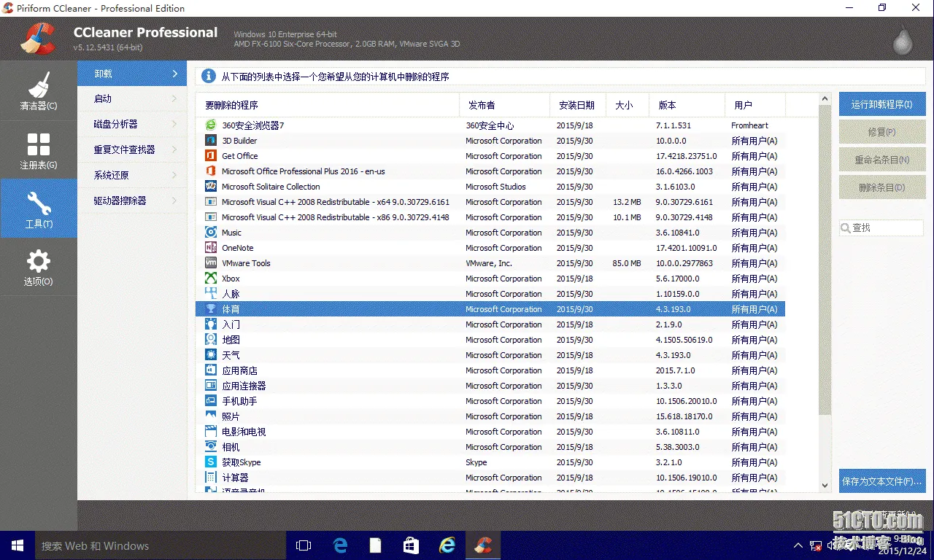Image resolution: width=934 pixels, height=560 pixels.
Task: Select the 电影和电视 row in the list
Action: click(x=490, y=432)
